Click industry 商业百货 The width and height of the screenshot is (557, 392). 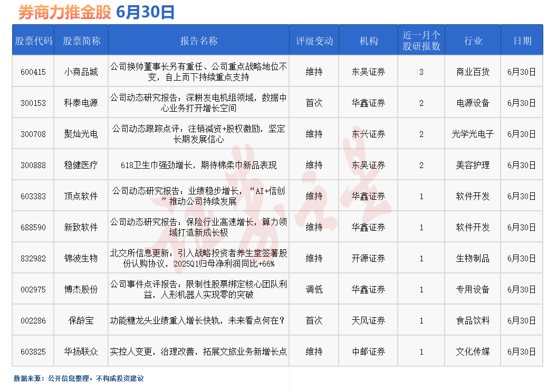473,72
